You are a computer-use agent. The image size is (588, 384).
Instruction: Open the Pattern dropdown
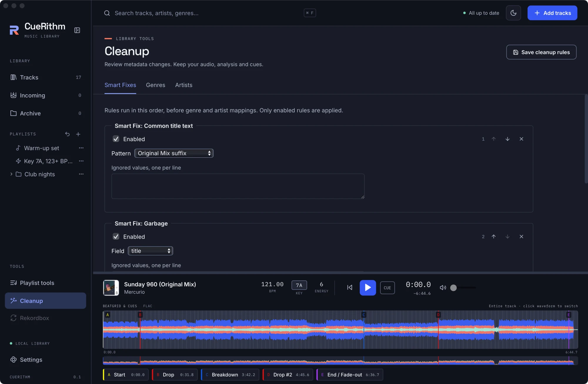click(174, 153)
